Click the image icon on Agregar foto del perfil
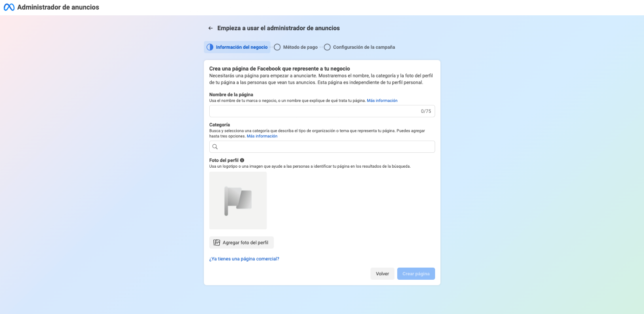 coord(217,243)
